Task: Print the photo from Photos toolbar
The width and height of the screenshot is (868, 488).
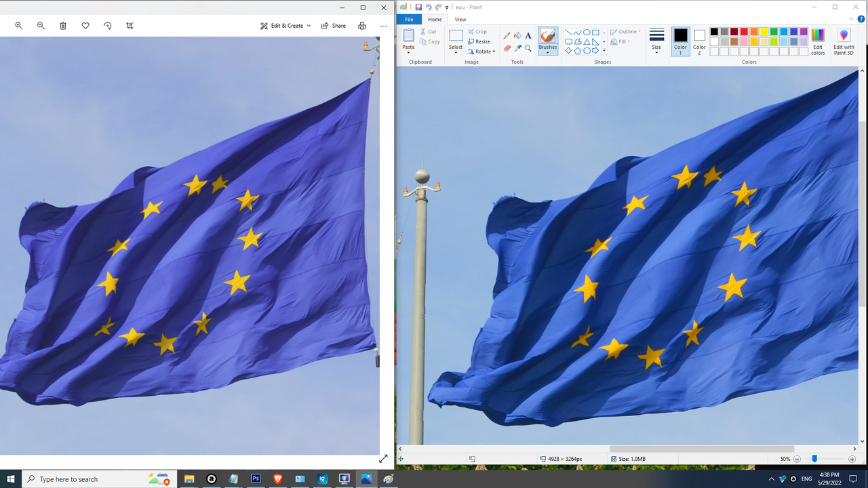Action: pos(362,26)
